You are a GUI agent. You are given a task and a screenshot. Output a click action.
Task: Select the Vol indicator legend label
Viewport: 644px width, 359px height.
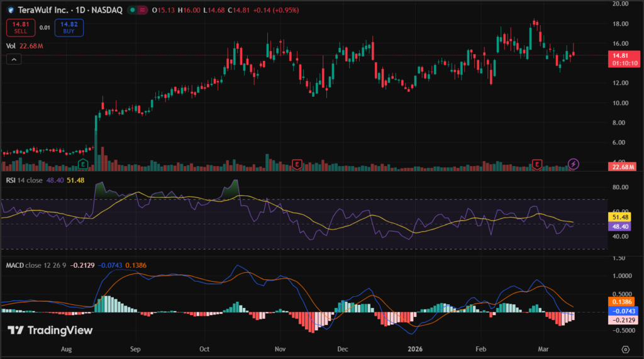[x=11, y=45]
